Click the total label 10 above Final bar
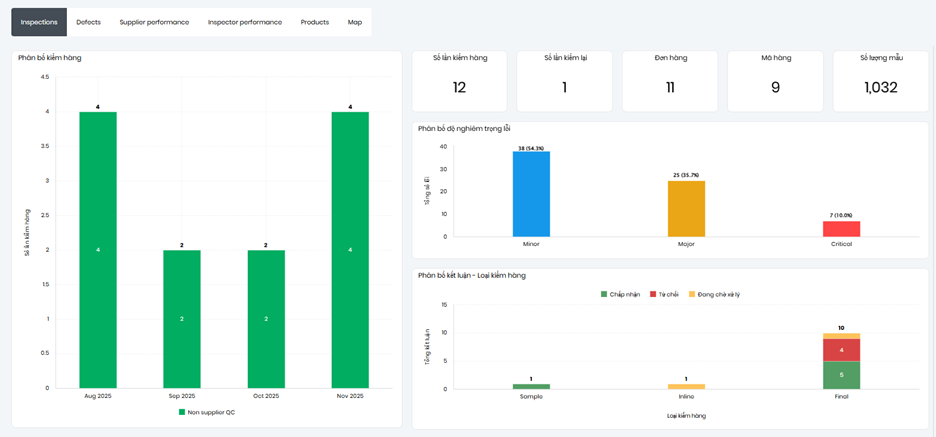This screenshot has width=936, height=437. pyautogui.click(x=842, y=328)
